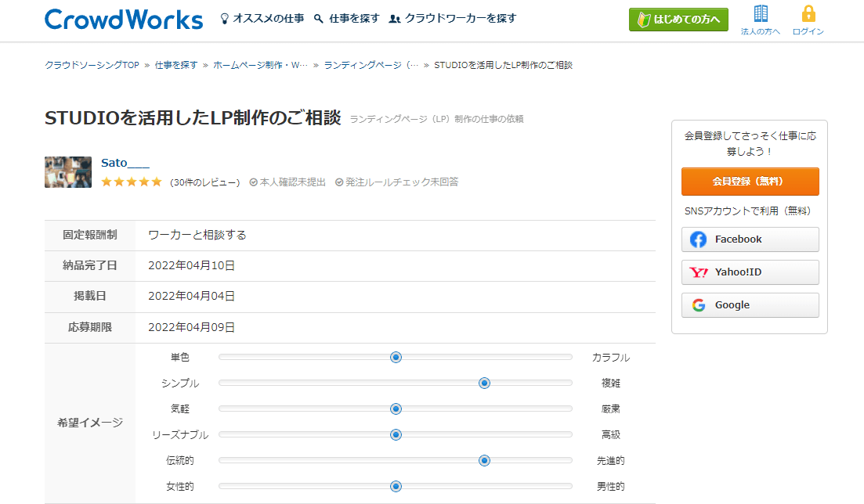
Task: Open the Sato___ client profile link
Action: click(125, 163)
